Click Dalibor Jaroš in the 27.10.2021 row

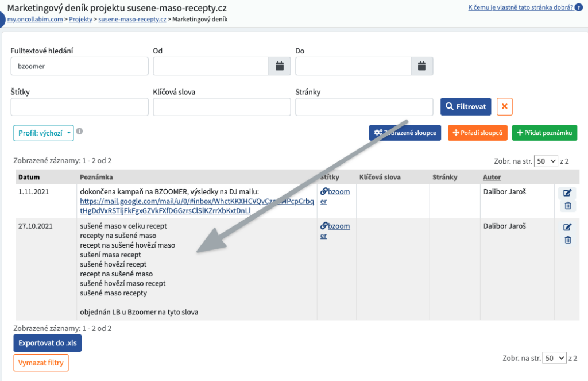point(504,226)
